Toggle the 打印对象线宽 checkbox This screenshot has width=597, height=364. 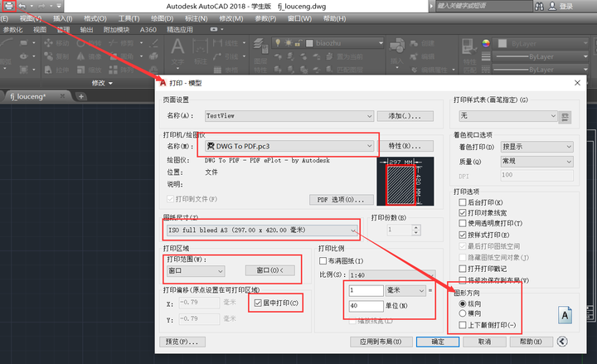click(463, 212)
